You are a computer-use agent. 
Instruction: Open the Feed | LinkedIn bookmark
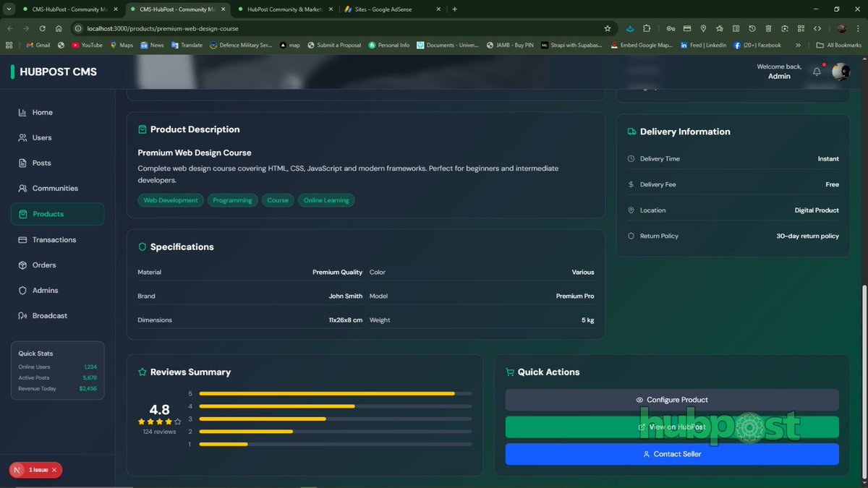click(703, 45)
